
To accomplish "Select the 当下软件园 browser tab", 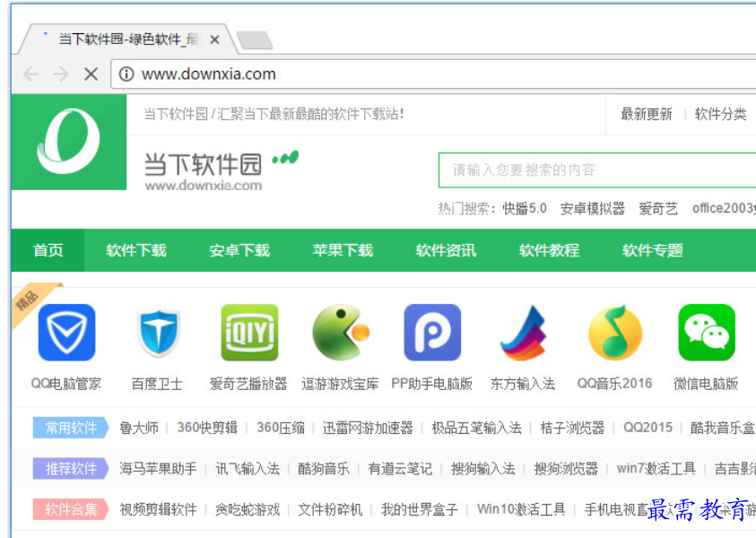I will pyautogui.click(x=127, y=39).
